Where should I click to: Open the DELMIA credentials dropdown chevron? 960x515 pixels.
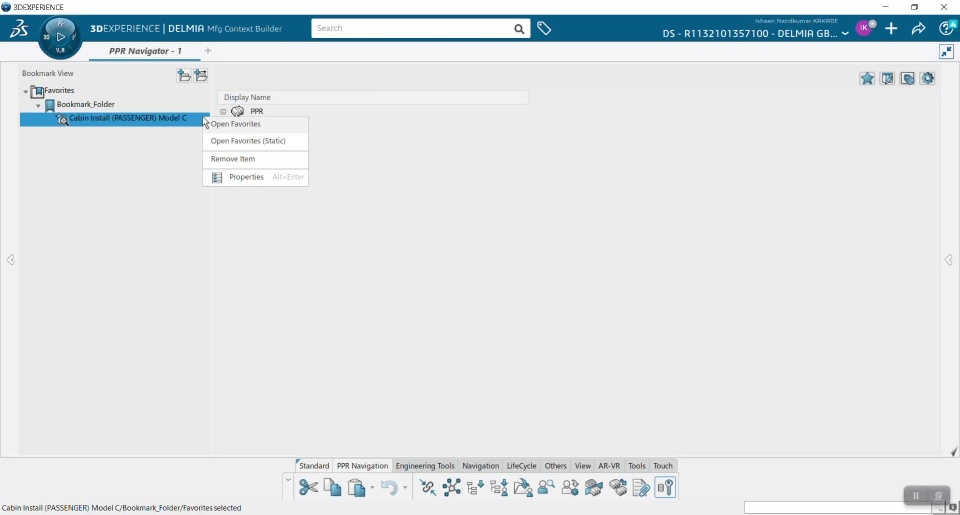[x=845, y=34]
